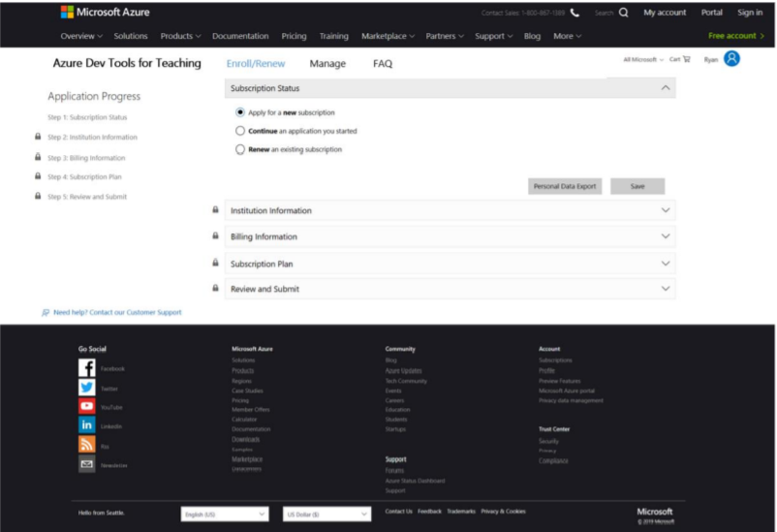Switch to the Manage tab

327,63
